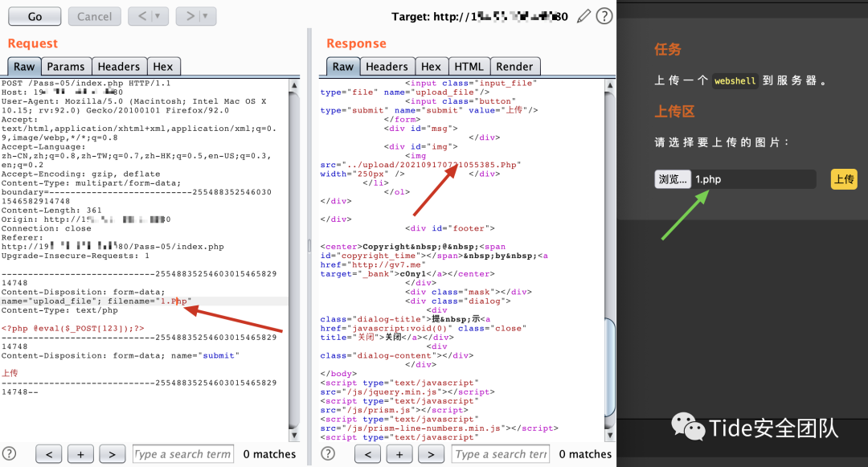Click the response 0 matches label

point(585,454)
